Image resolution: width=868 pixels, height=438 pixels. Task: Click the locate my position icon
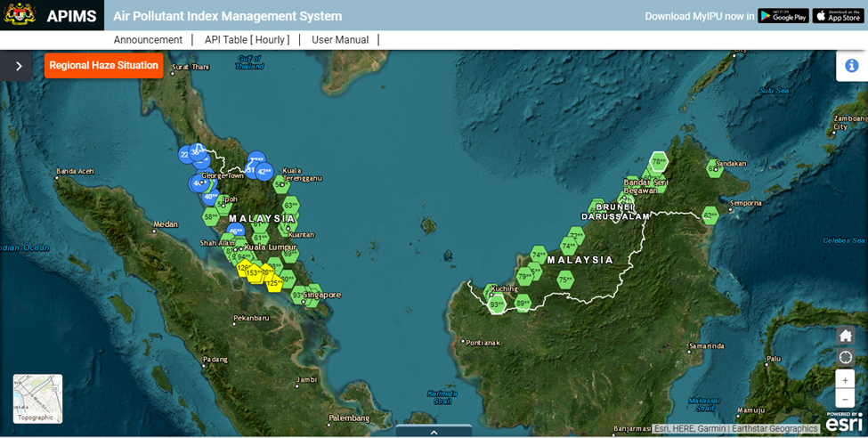point(845,358)
